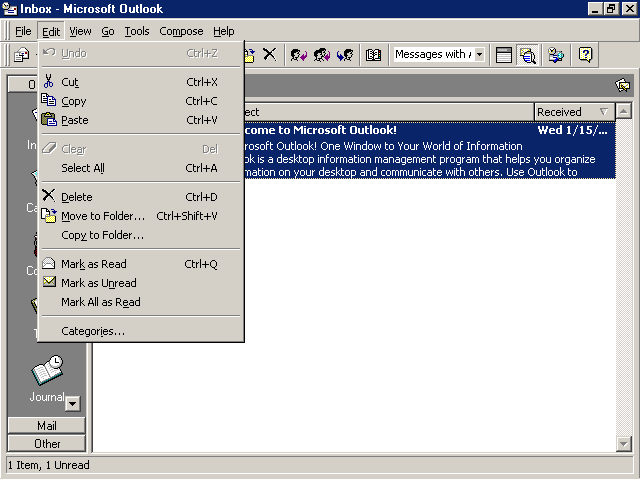Sort by the Received column header
This screenshot has height=480, width=640.
tap(574, 112)
